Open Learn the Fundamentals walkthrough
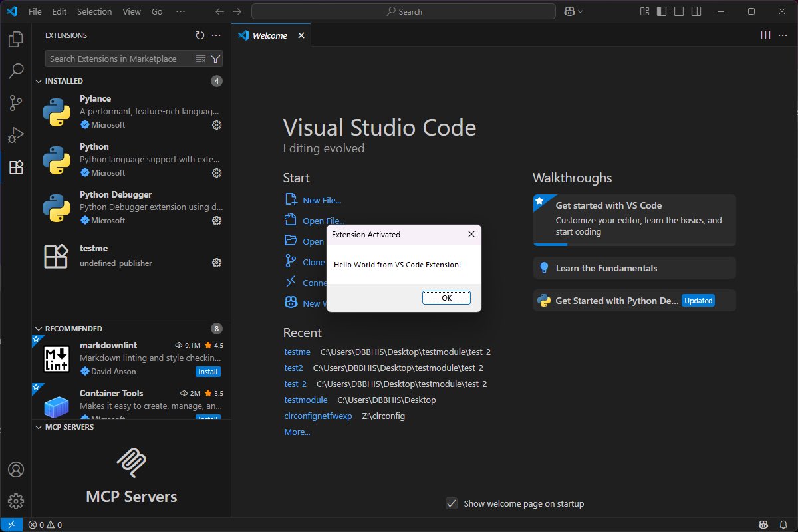 [634, 268]
